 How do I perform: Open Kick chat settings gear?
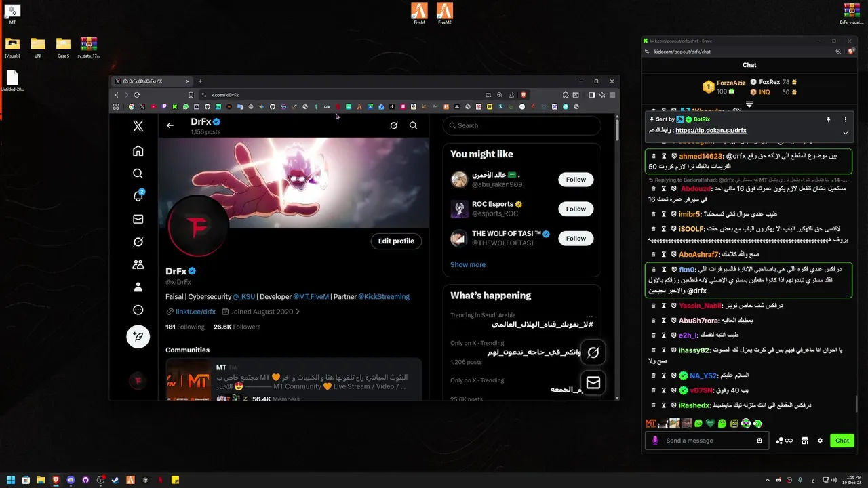click(820, 441)
